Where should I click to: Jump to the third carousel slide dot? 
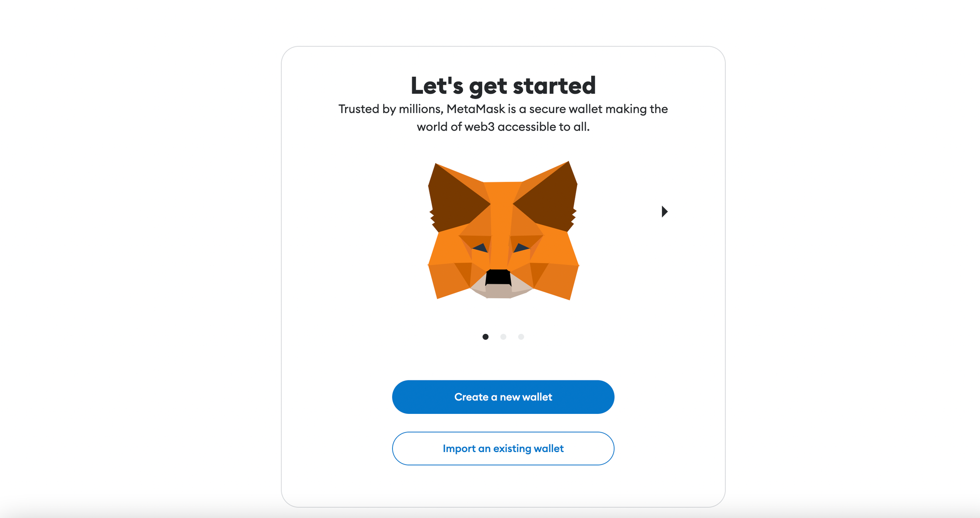521,337
